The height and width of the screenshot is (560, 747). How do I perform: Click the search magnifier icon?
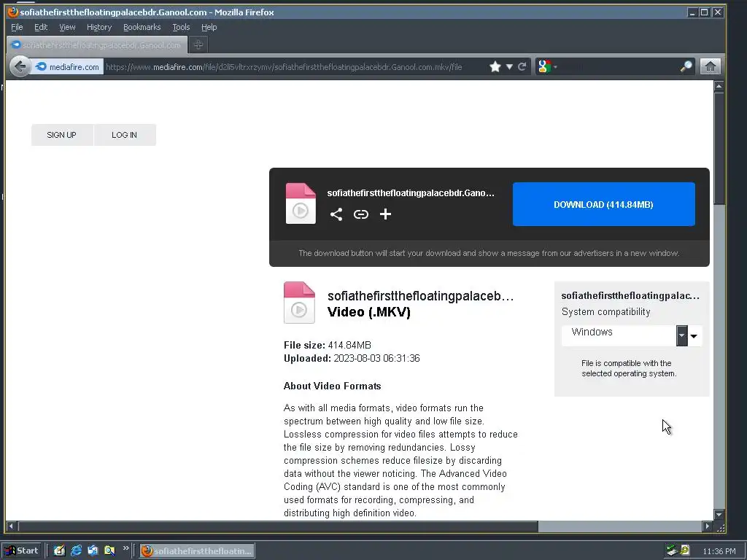click(686, 66)
